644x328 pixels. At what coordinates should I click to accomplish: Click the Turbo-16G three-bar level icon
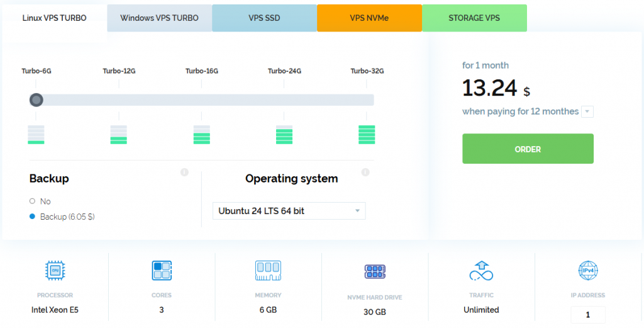click(x=202, y=135)
